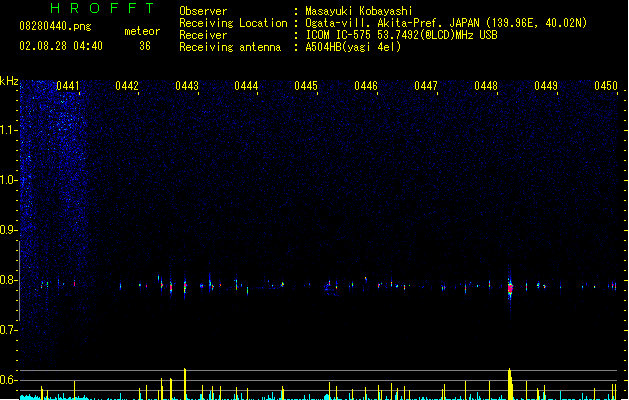
Task: Click the tall yellow peak after 0448
Action: [510, 384]
